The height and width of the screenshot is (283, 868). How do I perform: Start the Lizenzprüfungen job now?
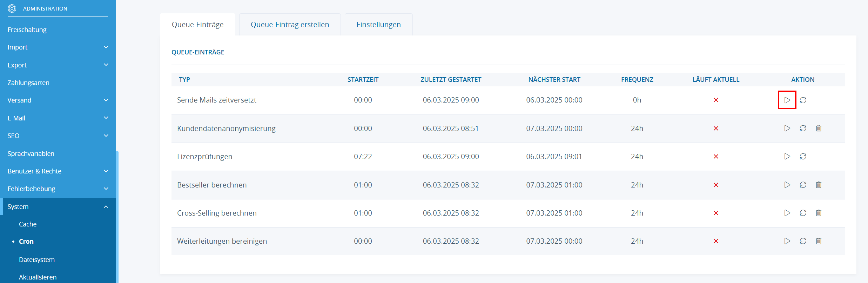click(x=787, y=157)
